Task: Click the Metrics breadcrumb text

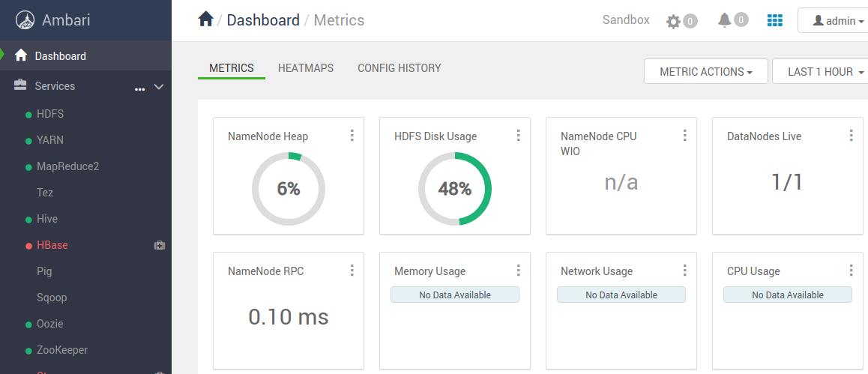Action: 339,20
